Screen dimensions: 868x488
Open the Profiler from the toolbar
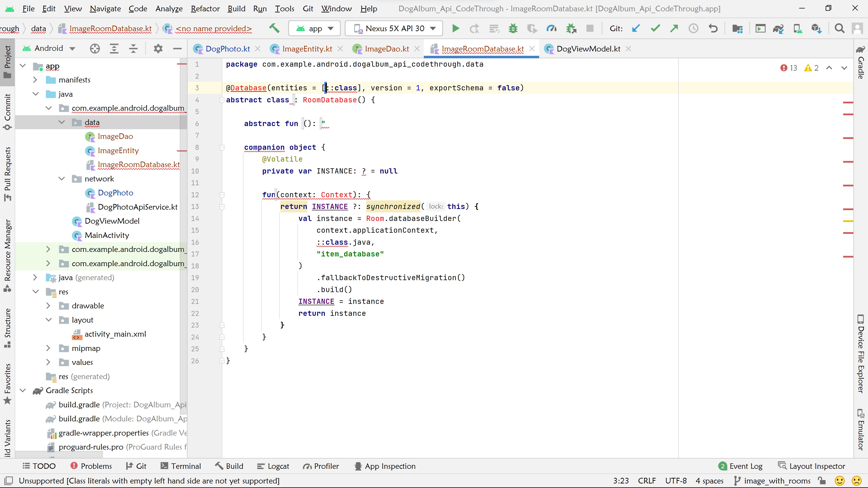[x=551, y=28]
